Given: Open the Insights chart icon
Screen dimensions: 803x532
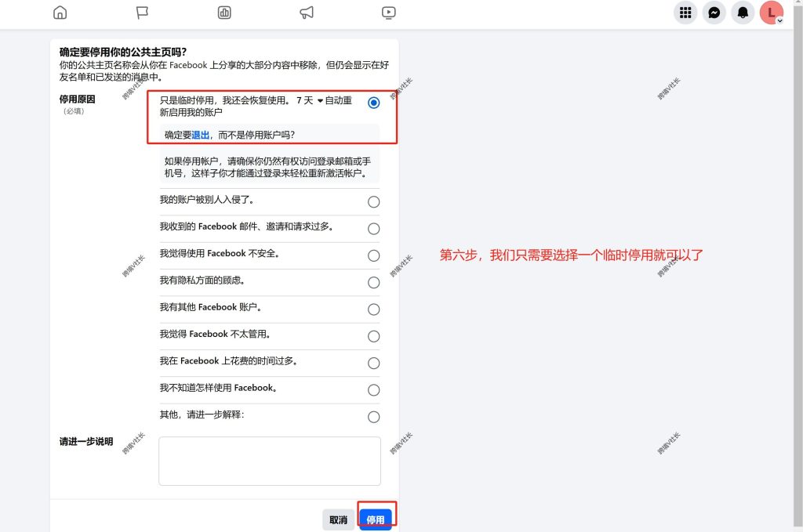Looking at the screenshot, I should [224, 13].
